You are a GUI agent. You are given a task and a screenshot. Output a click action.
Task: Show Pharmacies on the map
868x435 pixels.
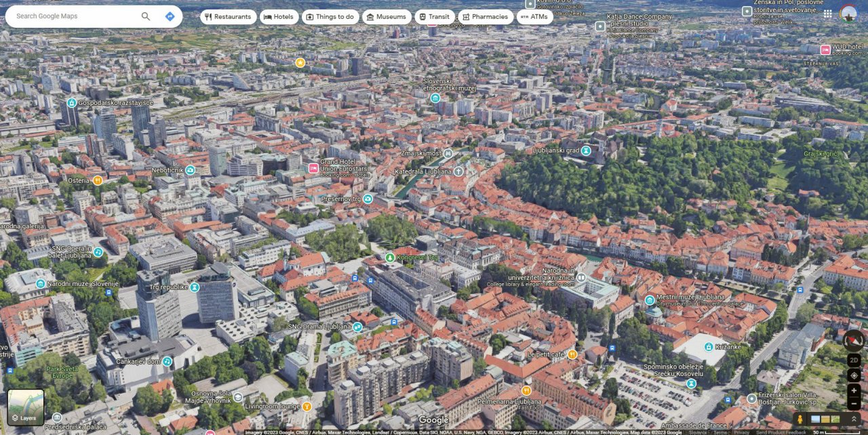486,17
